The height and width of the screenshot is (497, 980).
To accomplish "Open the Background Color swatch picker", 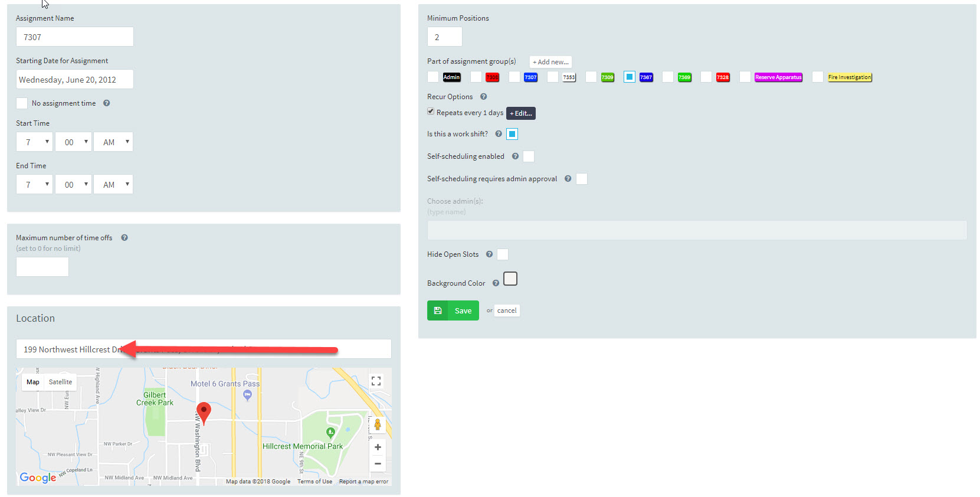I will pyautogui.click(x=510, y=279).
